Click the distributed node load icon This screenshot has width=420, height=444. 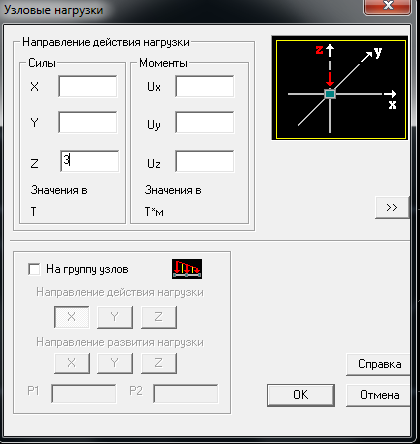coord(187,269)
